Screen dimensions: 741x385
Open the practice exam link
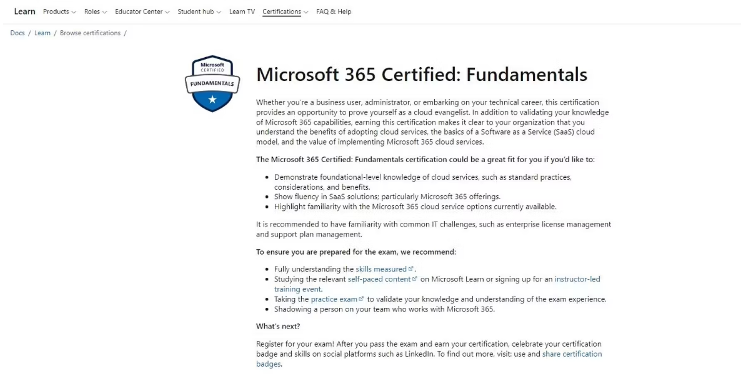coord(334,299)
